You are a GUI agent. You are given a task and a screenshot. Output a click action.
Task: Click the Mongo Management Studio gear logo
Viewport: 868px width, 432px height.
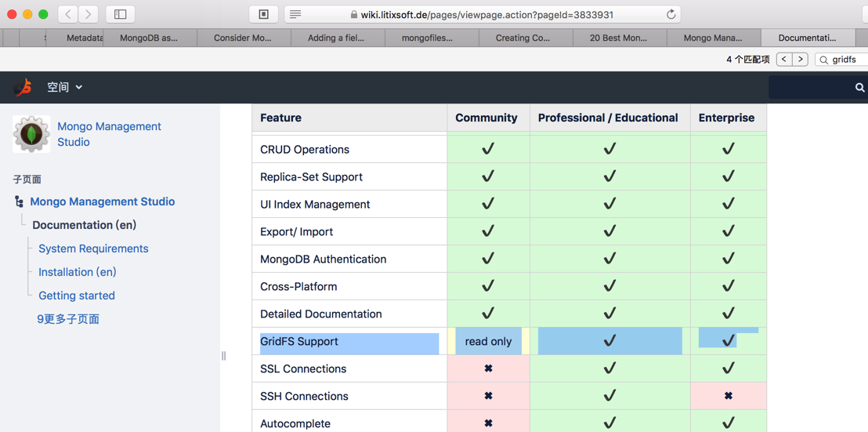coord(31,134)
